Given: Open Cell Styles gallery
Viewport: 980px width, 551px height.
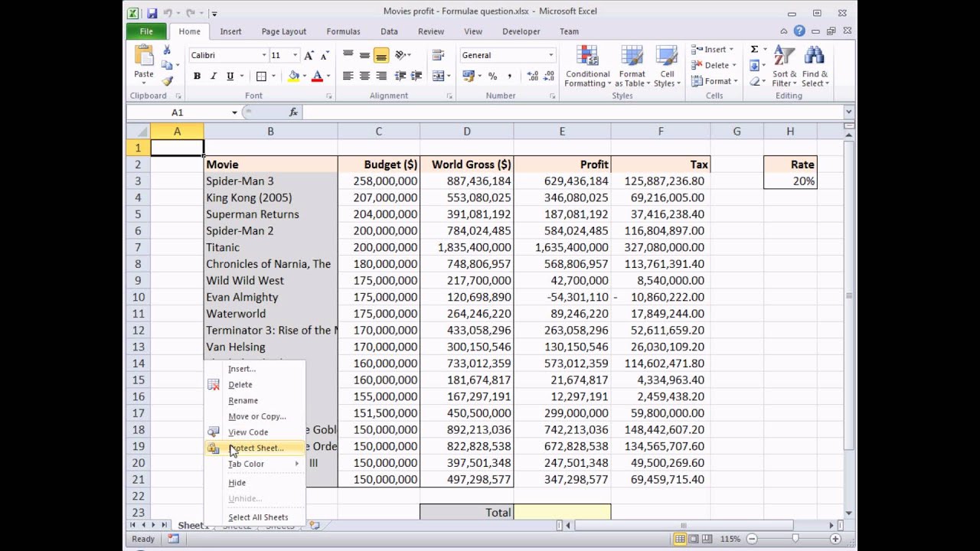Looking at the screenshot, I should 667,67.
